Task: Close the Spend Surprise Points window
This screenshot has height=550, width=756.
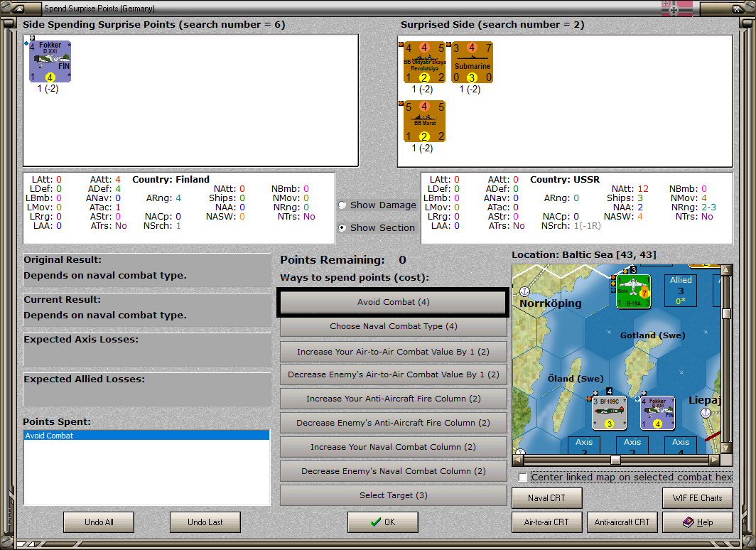Action: [x=738, y=9]
